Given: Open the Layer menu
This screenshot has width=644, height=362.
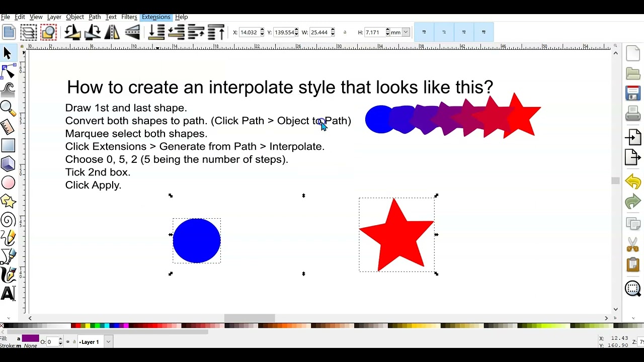Looking at the screenshot, I should pyautogui.click(x=54, y=17).
